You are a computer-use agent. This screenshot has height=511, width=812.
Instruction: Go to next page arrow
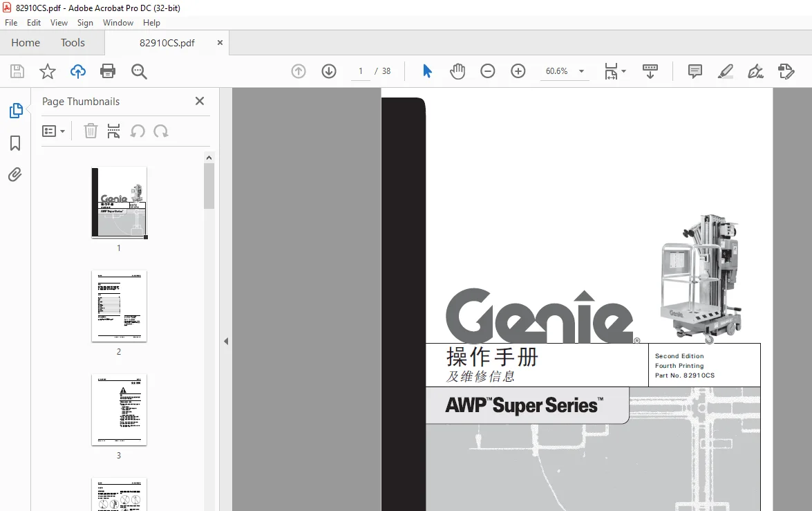(x=329, y=71)
